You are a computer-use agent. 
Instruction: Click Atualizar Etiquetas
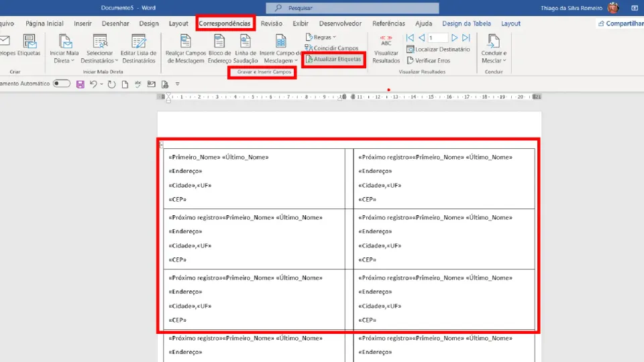coord(333,59)
